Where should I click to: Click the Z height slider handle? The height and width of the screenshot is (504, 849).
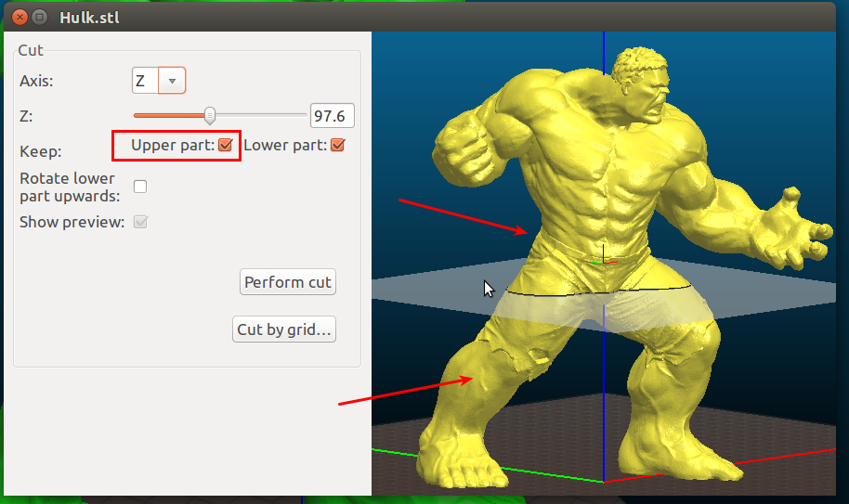pyautogui.click(x=210, y=115)
